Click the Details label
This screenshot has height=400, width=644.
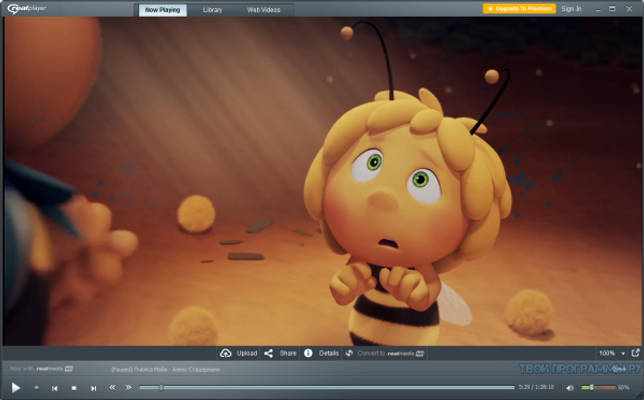pos(329,353)
